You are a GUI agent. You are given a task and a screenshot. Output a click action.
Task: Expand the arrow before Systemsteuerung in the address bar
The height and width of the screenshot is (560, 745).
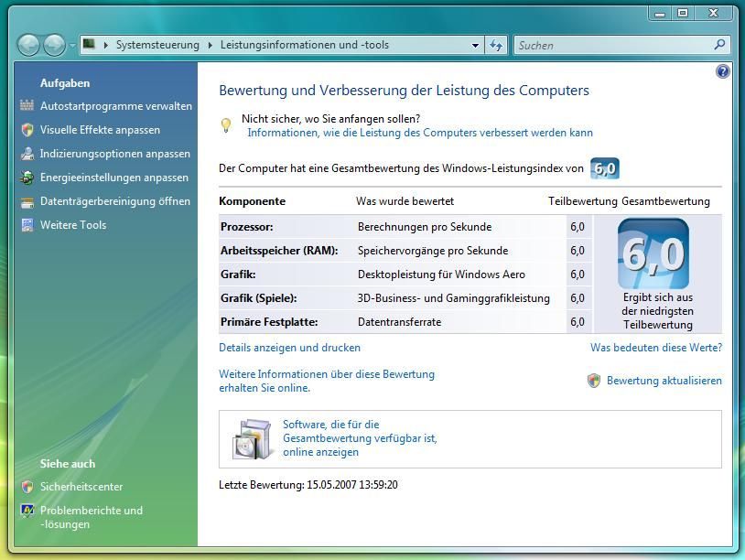(x=106, y=45)
